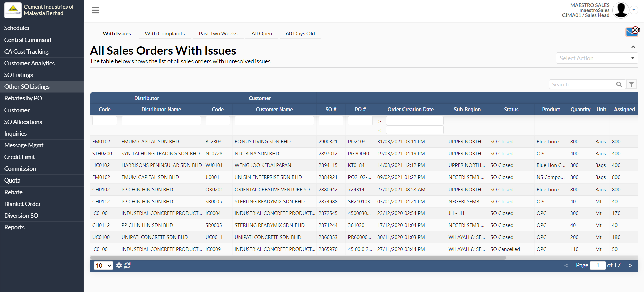Sort by Product column header
The height and width of the screenshot is (292, 644).
551,109
